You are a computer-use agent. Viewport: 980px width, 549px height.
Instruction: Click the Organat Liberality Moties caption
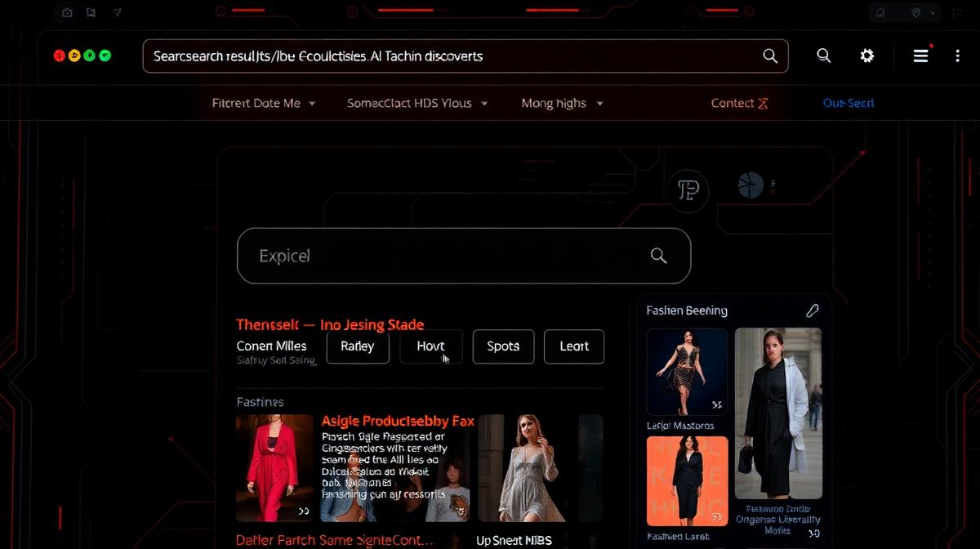[x=778, y=519]
